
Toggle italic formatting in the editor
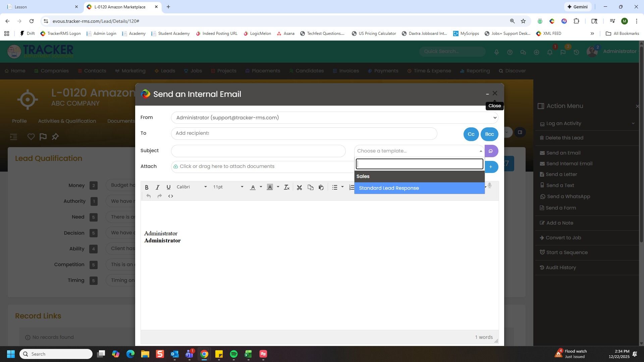[x=157, y=187]
